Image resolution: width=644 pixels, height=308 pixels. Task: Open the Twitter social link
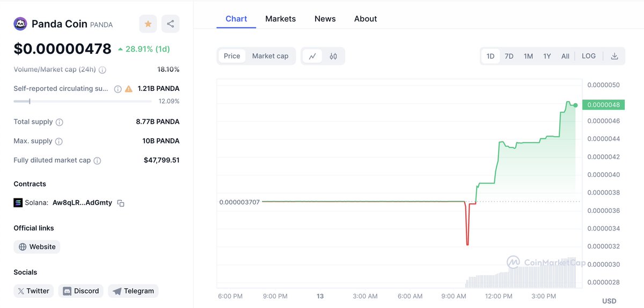33,291
